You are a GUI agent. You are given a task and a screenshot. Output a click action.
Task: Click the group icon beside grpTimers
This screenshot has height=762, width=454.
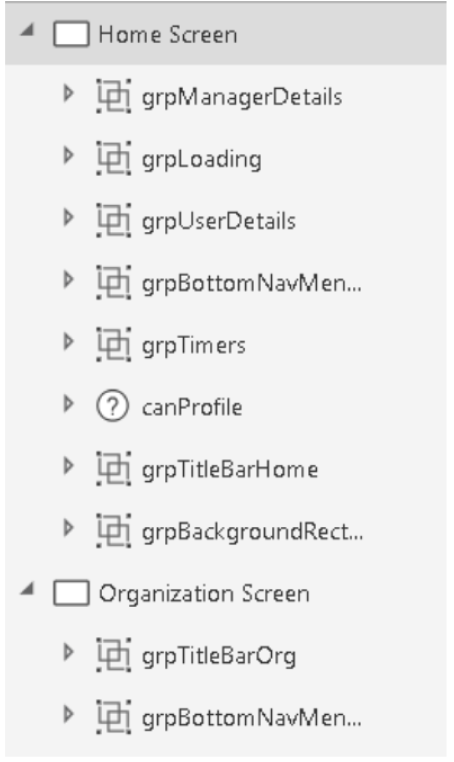[x=113, y=345]
